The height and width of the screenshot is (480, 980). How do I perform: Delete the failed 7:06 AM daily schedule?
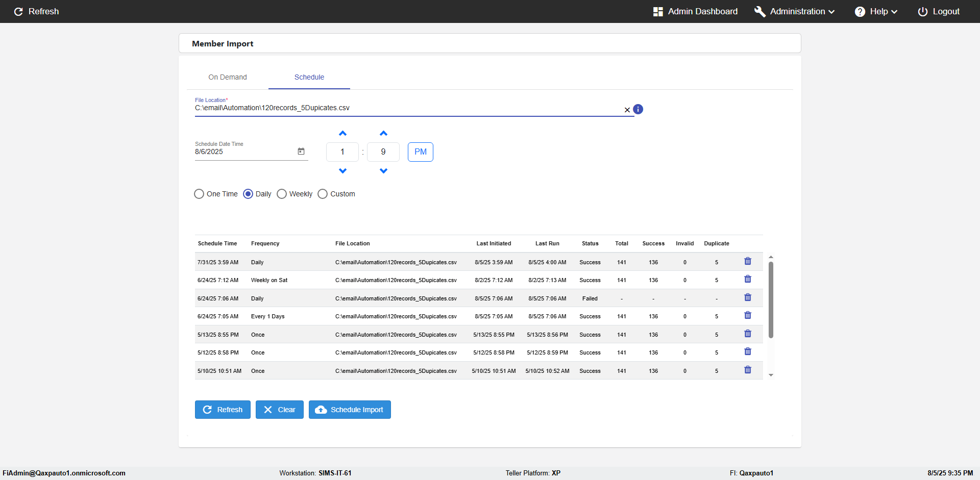click(x=748, y=297)
